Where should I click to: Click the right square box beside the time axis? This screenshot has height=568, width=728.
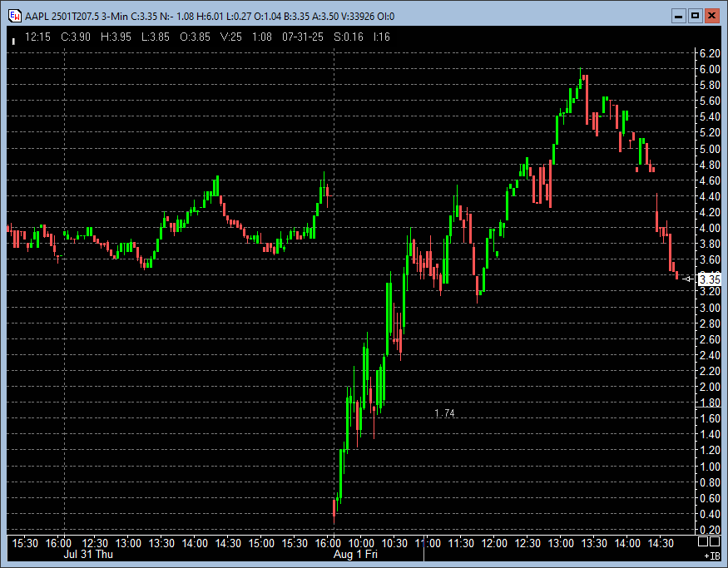pos(715,541)
